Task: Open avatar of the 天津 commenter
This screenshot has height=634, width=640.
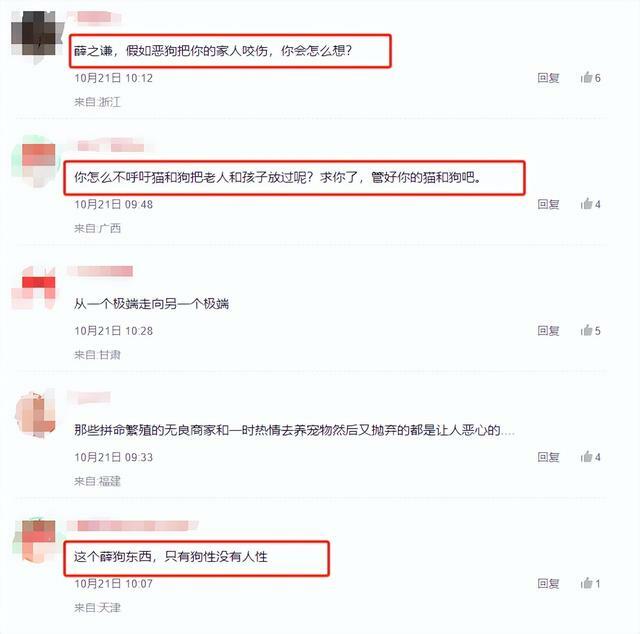Action: 38,541
